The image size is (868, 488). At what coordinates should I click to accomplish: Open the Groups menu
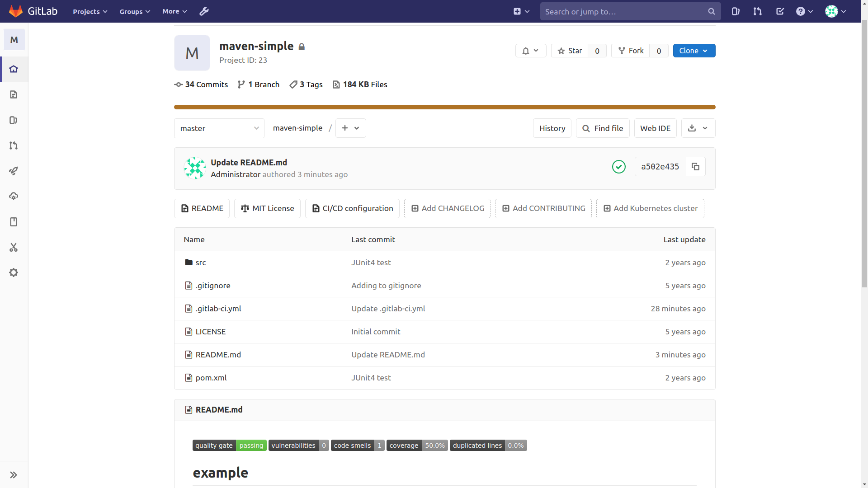click(x=135, y=11)
